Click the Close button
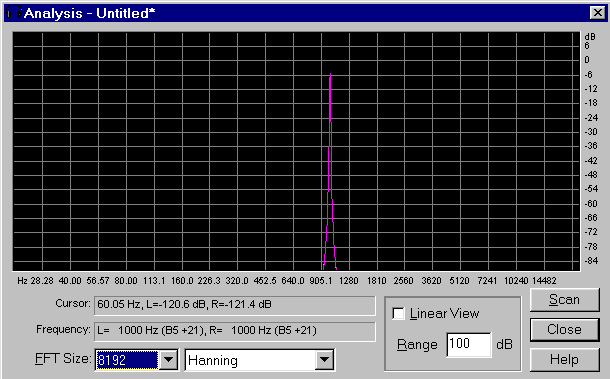Screen dimensions: 610x379 pyautogui.click(x=564, y=330)
